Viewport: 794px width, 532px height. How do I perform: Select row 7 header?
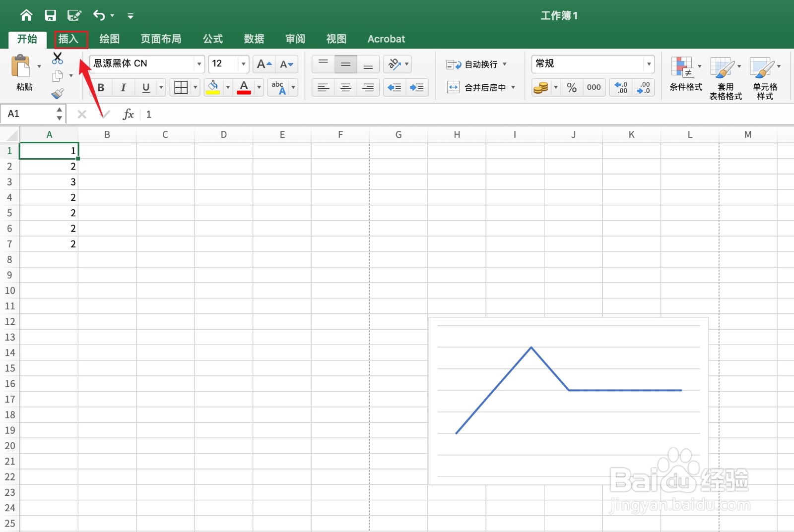[9, 244]
